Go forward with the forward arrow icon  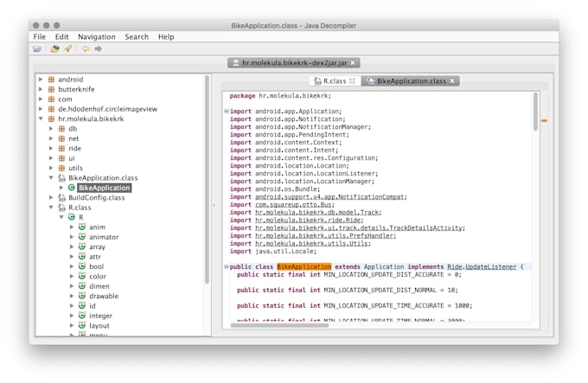point(99,48)
